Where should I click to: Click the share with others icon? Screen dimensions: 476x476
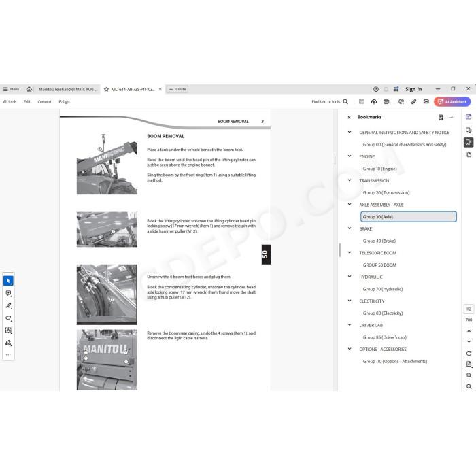coord(401,102)
